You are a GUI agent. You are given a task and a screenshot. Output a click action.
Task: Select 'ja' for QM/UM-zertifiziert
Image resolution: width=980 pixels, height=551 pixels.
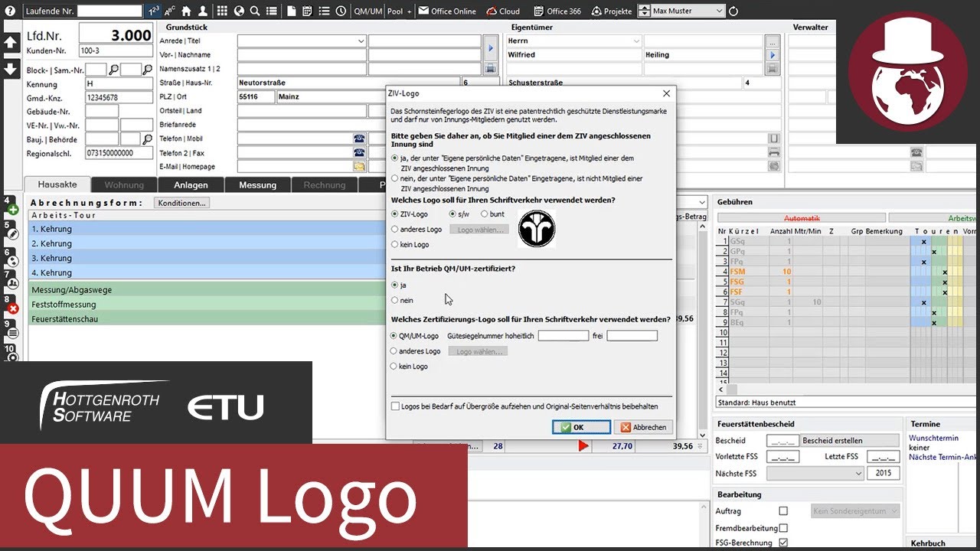[394, 285]
